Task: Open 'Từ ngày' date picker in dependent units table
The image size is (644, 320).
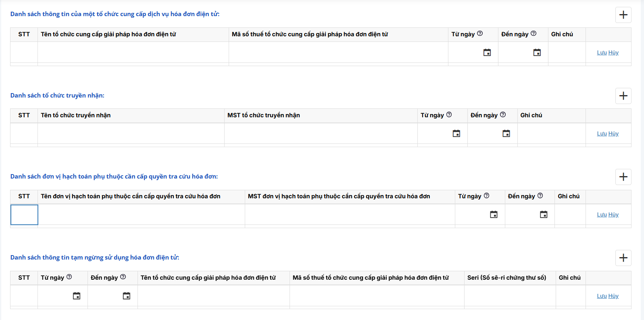Action: 494,214
